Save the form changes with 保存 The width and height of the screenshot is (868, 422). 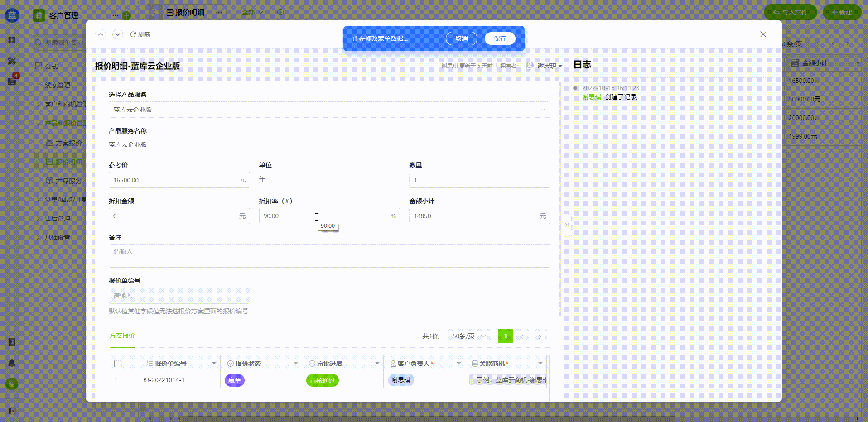(500, 38)
